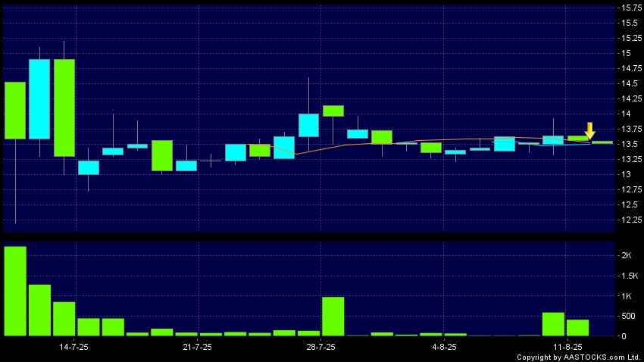
Task: Click the 28-7-25 date label
Action: pyautogui.click(x=320, y=347)
